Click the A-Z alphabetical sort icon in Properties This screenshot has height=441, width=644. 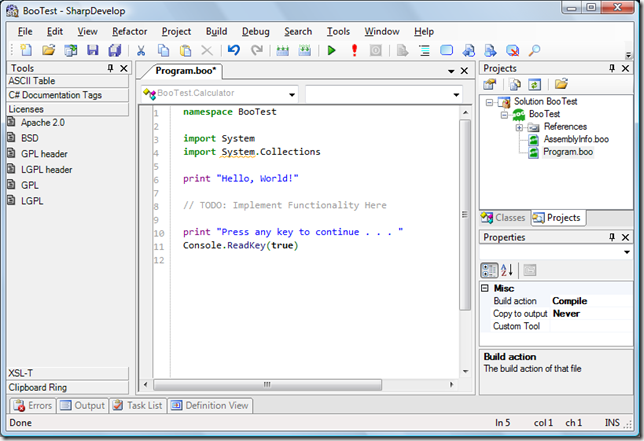(507, 270)
